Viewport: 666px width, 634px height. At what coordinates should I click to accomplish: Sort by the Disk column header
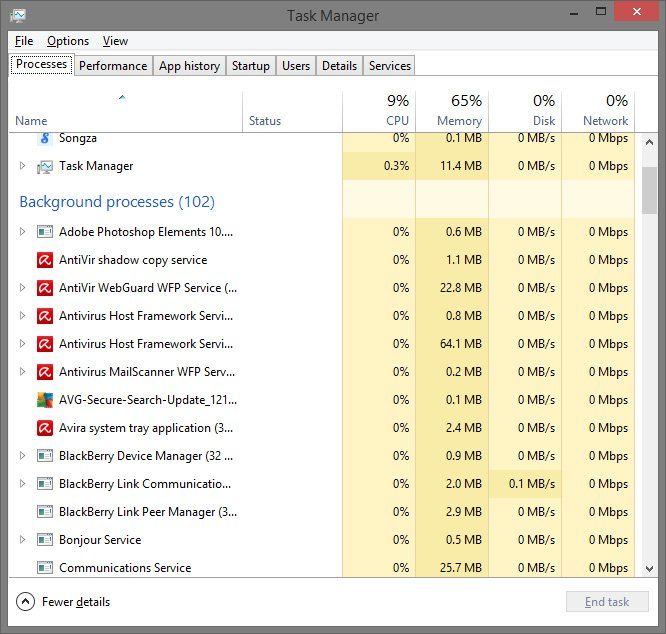[525, 111]
